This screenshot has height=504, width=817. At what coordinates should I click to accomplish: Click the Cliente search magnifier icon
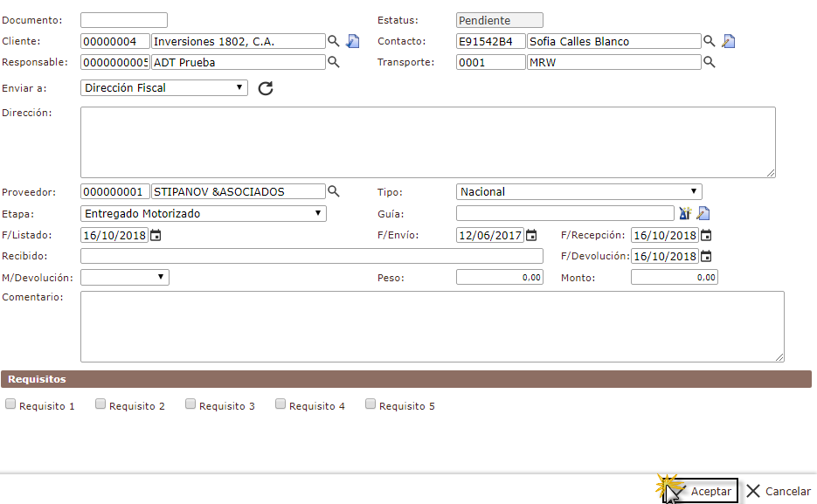pos(333,41)
